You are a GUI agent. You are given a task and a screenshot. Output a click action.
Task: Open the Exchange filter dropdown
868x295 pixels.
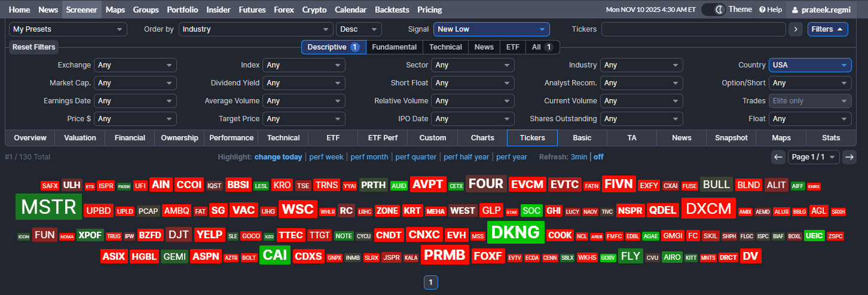(x=135, y=65)
